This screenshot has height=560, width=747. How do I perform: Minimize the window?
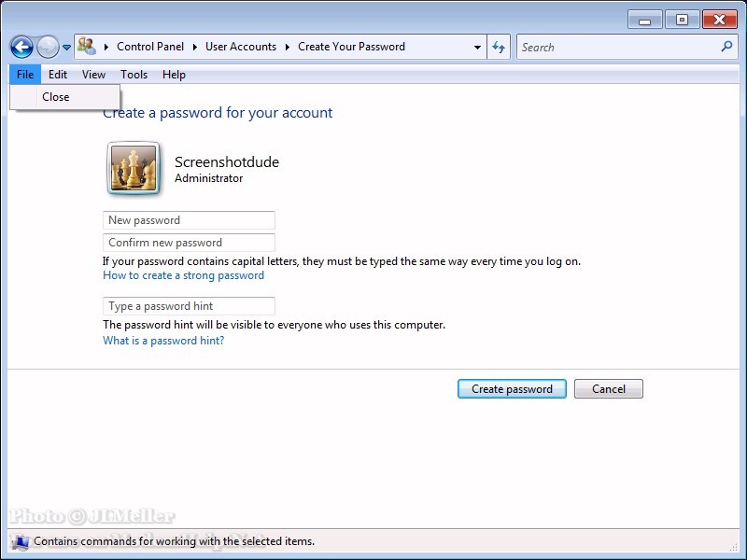click(x=644, y=20)
